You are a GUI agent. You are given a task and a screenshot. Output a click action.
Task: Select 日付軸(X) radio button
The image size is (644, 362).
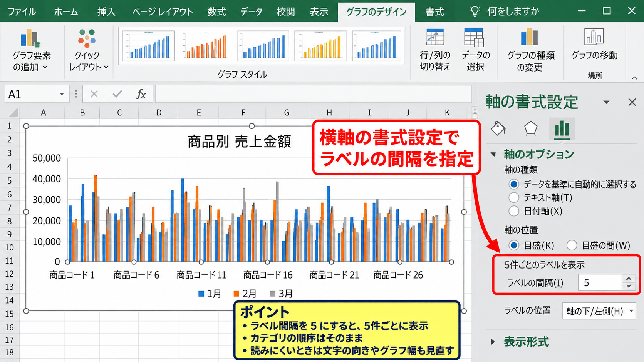514,211
